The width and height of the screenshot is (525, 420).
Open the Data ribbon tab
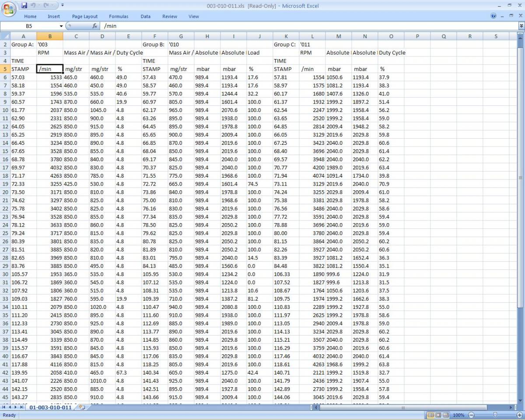click(146, 17)
